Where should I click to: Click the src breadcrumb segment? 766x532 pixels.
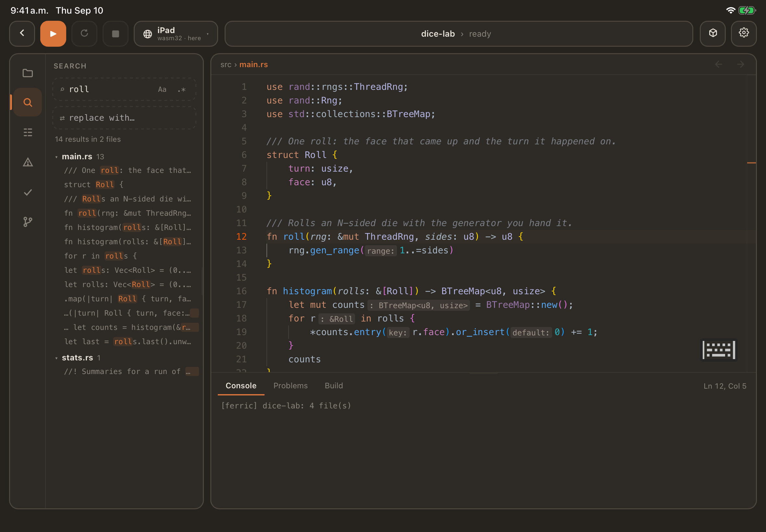point(226,65)
